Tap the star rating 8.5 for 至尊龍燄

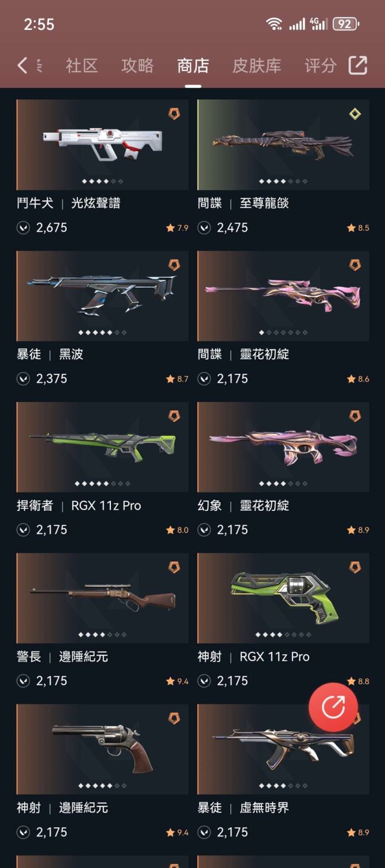tap(358, 228)
